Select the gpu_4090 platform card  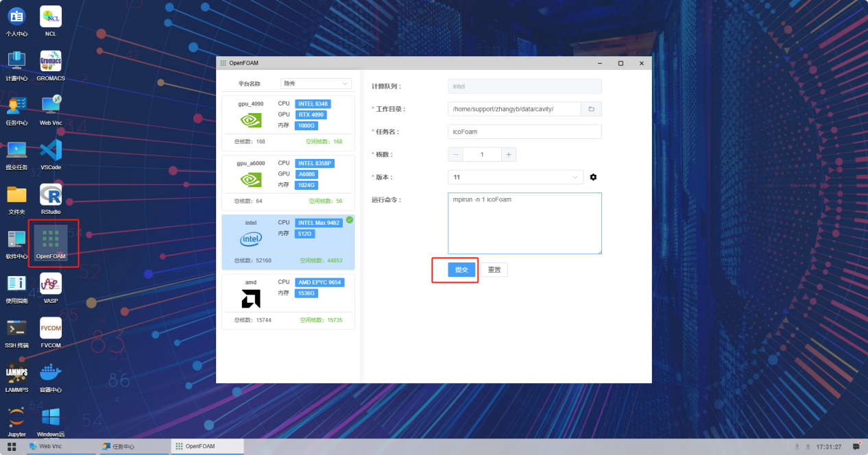288,123
